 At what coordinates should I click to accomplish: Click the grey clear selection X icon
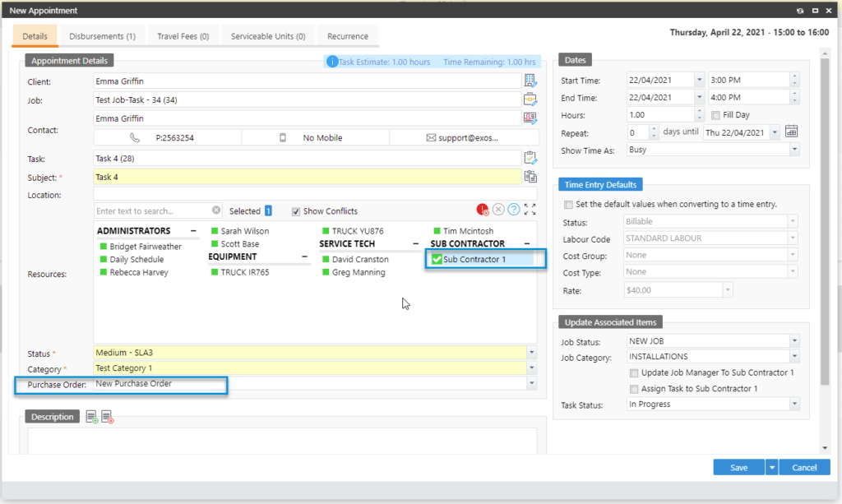pos(498,210)
